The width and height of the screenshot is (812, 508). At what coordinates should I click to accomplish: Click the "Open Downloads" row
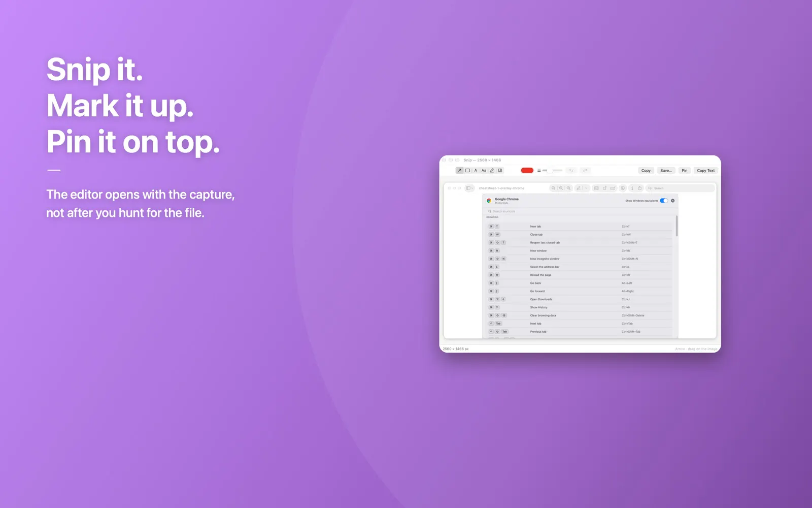tap(580, 299)
